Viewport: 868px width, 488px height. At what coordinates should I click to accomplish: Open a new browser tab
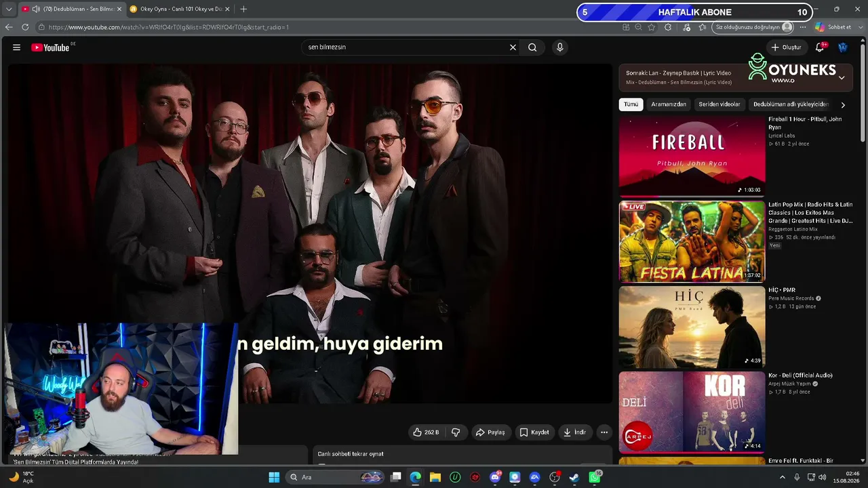coord(243,9)
